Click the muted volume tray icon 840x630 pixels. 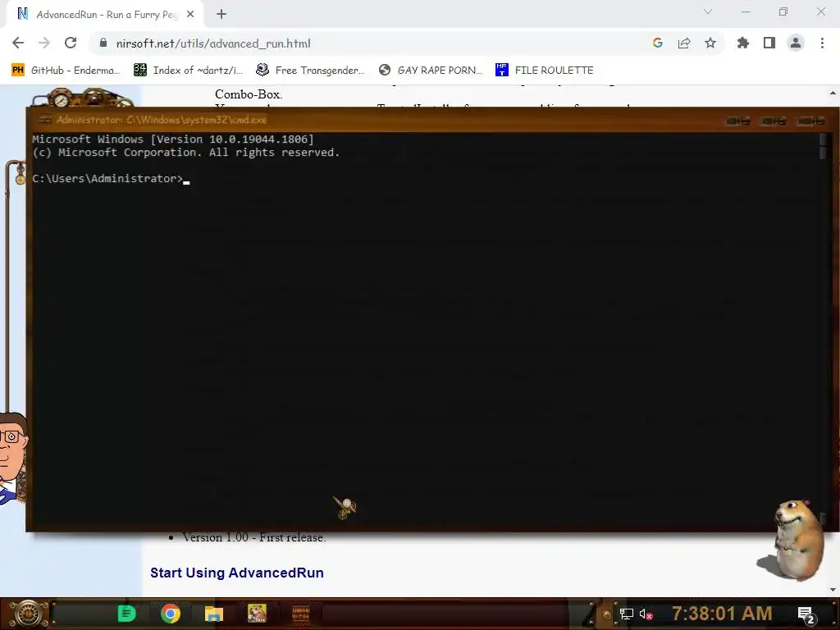pyautogui.click(x=646, y=614)
